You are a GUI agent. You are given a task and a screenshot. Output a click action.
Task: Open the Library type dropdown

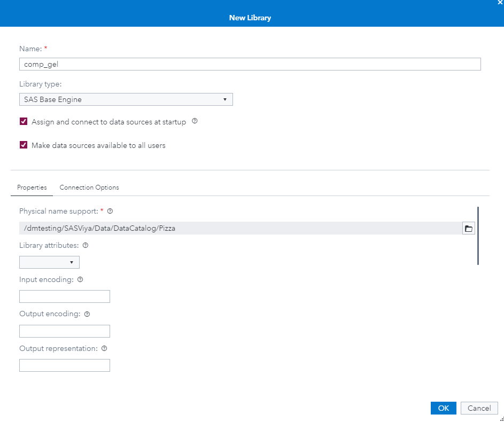(x=126, y=99)
